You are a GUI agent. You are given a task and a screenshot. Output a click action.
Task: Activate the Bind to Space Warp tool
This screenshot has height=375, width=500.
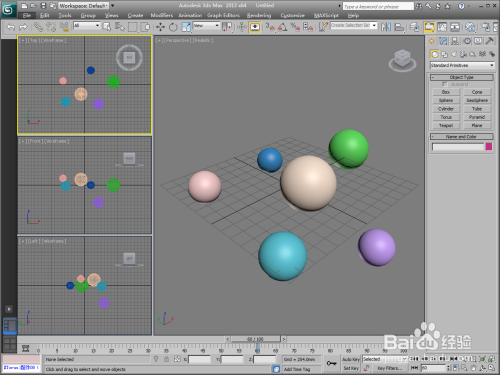64,27
